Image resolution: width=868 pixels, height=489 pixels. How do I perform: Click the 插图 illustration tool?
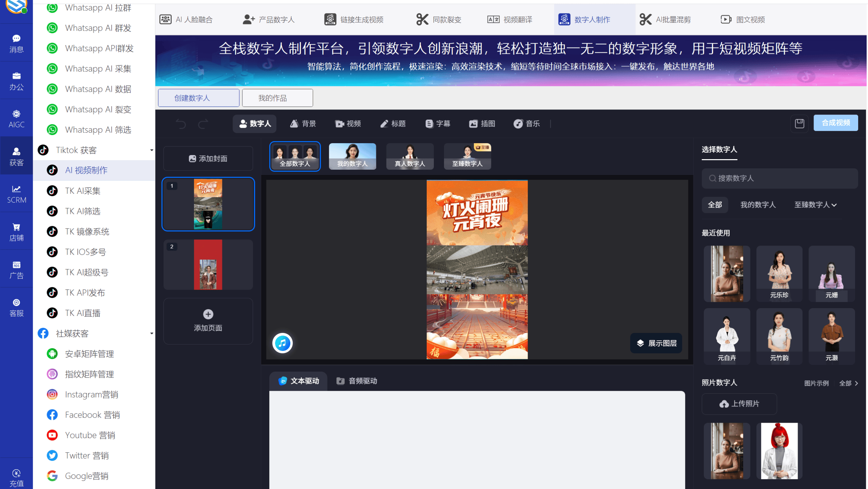[x=482, y=124]
